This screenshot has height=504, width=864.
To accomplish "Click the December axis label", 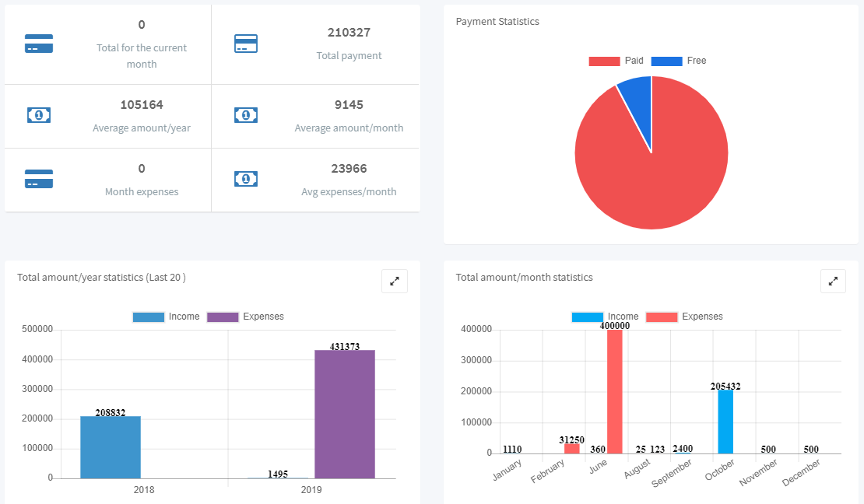I will pos(801,473).
